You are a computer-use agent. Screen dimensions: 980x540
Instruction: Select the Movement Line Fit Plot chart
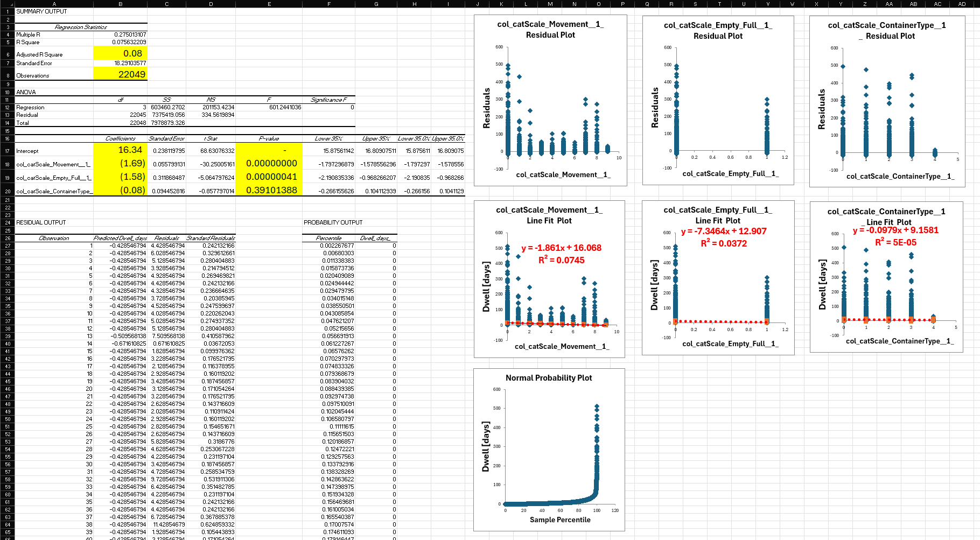coord(549,279)
